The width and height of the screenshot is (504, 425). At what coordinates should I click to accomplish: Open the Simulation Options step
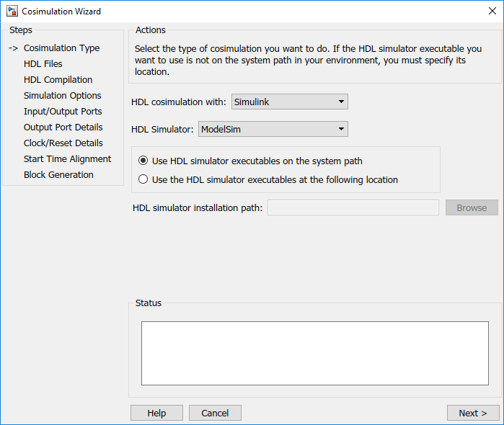62,96
